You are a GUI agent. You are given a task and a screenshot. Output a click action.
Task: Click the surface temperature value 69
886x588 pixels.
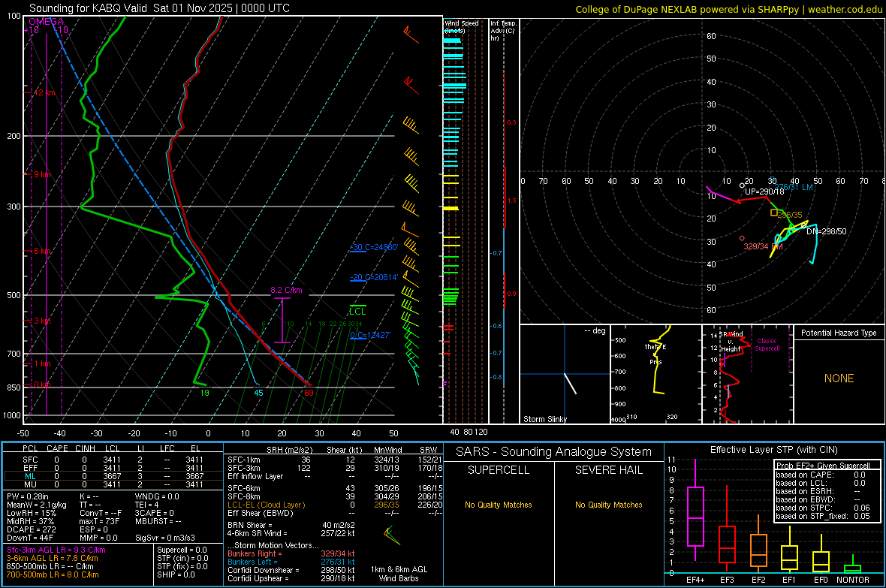pyautogui.click(x=309, y=393)
